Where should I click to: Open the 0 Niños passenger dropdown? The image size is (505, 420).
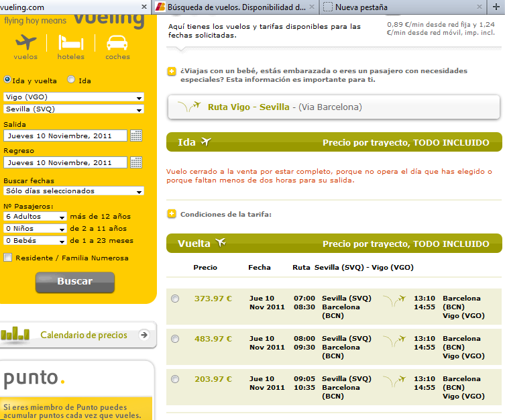point(35,229)
